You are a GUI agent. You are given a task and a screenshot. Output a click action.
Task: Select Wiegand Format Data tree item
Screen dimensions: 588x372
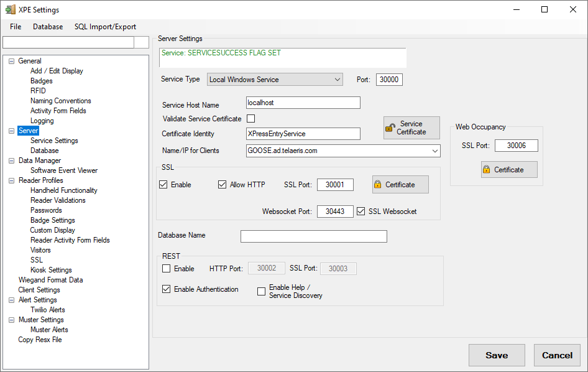click(x=50, y=280)
